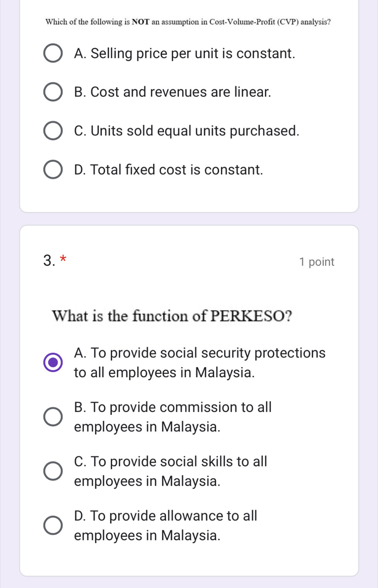Pick radio 'Total fixed cost is constant'
Image resolution: width=378 pixels, height=588 pixels.
(53, 170)
